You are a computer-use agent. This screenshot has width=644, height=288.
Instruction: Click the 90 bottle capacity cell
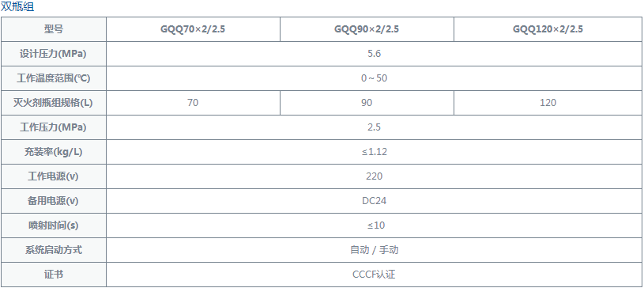click(x=367, y=103)
